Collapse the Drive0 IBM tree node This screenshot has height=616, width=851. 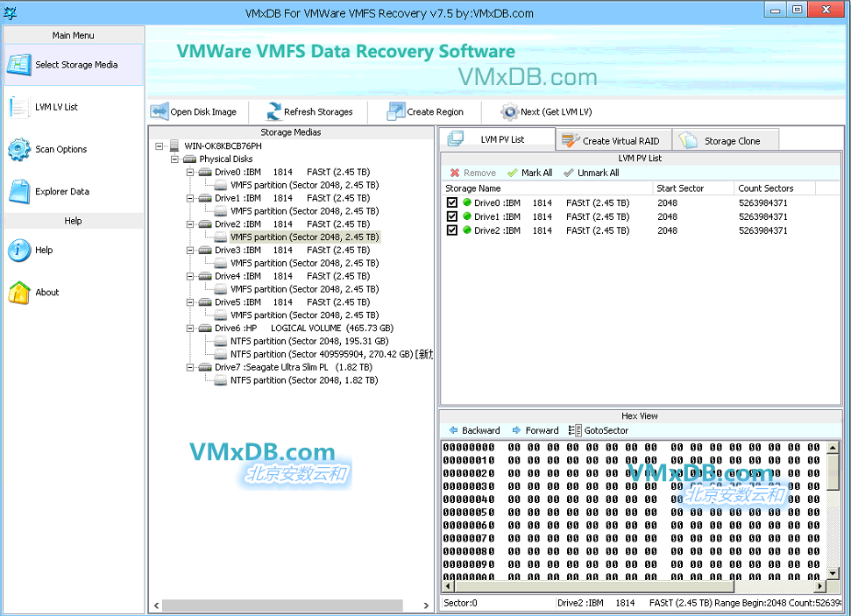190,172
